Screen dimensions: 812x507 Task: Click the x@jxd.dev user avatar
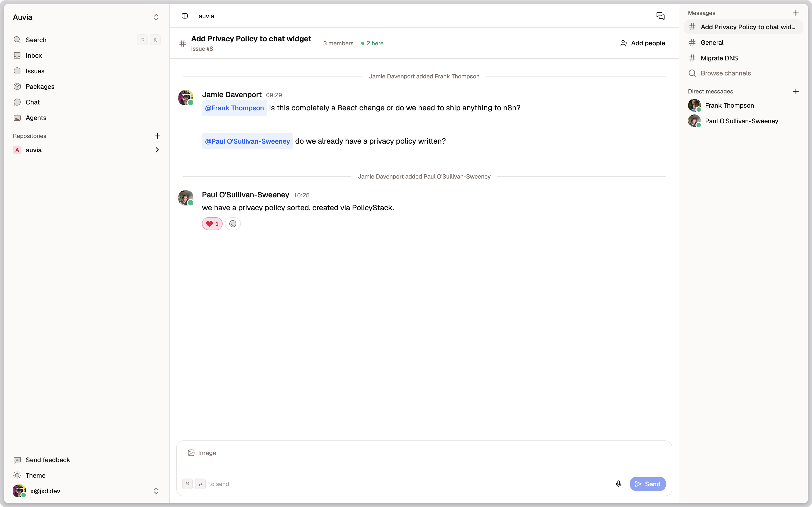[x=19, y=491]
